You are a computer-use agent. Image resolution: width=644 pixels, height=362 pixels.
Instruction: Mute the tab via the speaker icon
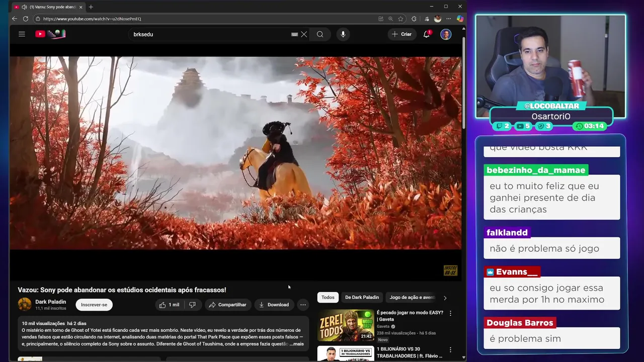pyautogui.click(x=24, y=7)
